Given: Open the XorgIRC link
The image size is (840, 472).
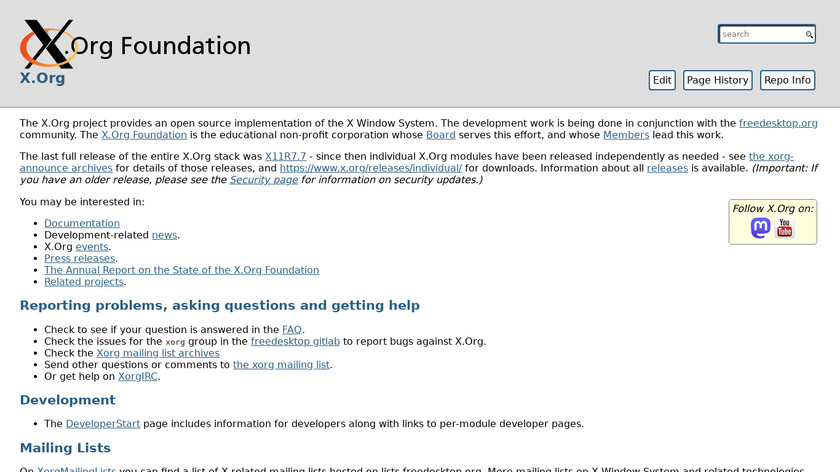Looking at the screenshot, I should 138,377.
